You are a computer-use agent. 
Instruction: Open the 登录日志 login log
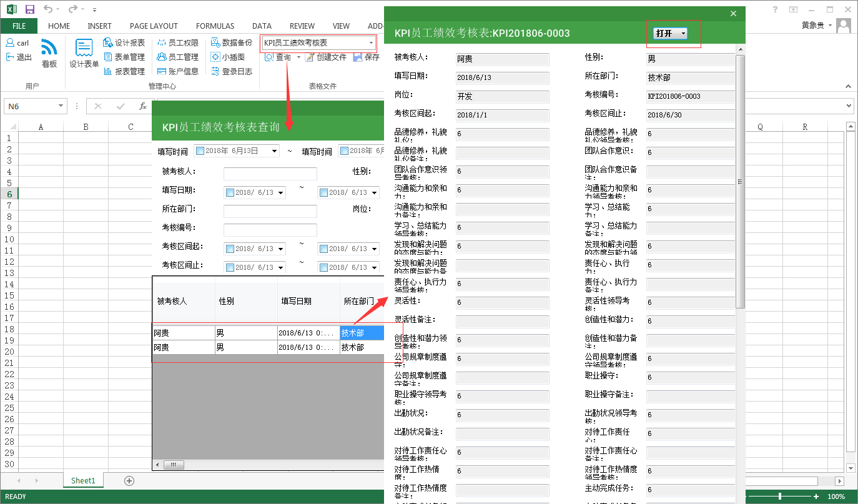(231, 72)
